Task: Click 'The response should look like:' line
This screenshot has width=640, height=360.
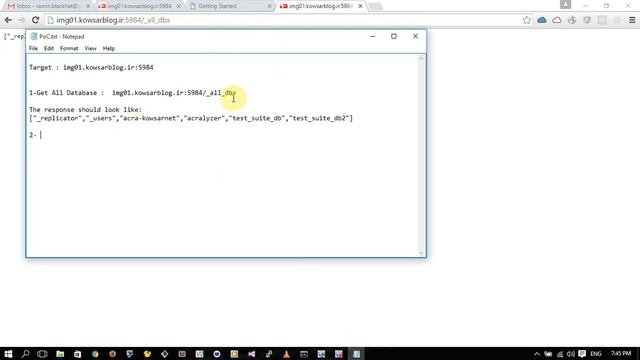Action: [x=85, y=109]
